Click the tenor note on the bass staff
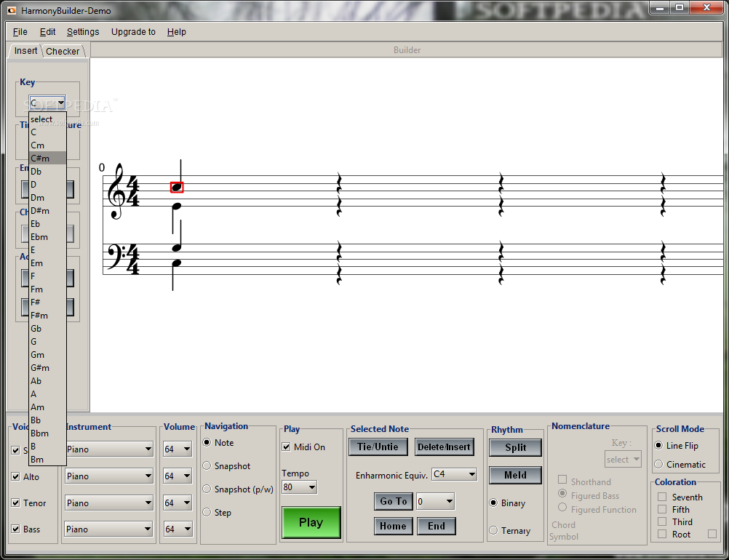The width and height of the screenshot is (729, 560). 176,248
